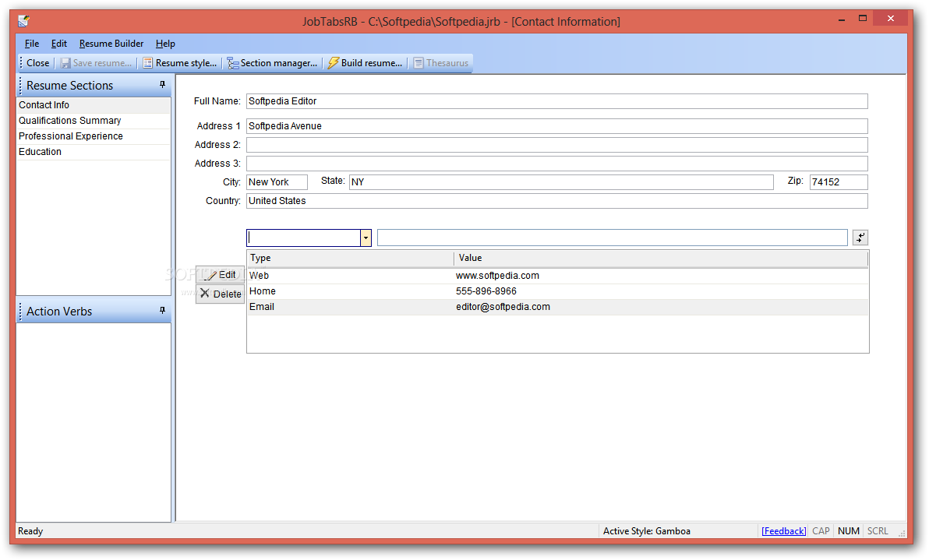
Task: Click the Section manager tree icon
Action: [x=233, y=63]
